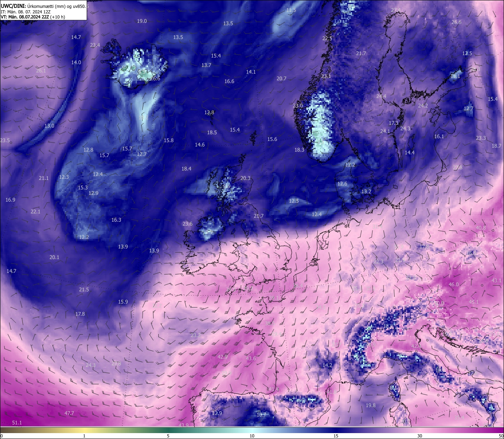Click the 15.3 value label
504x439 pixels.
83,187
